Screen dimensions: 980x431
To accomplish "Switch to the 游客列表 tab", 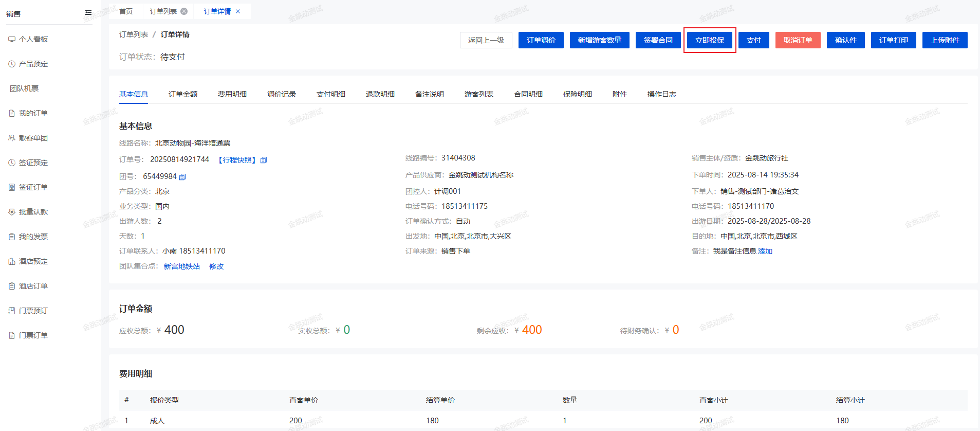I will point(479,94).
